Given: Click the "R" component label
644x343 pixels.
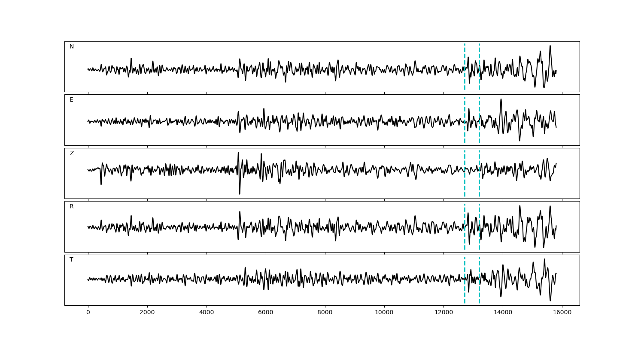Looking at the screenshot, I should pos(72,207).
